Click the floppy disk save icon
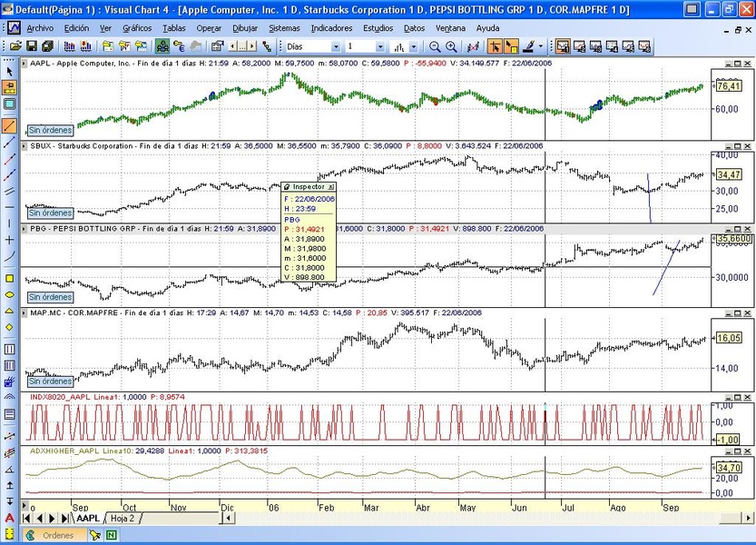Viewport: 756px width, 545px height. click(32, 46)
